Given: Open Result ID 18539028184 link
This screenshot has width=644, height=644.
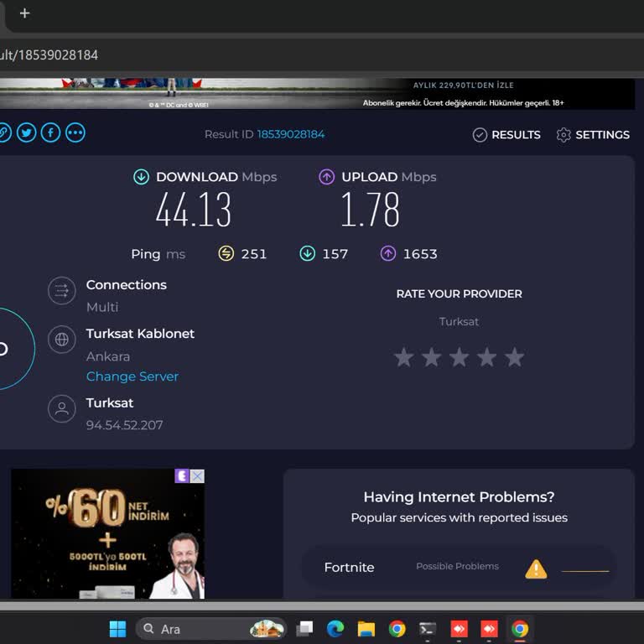Looking at the screenshot, I should click(291, 134).
